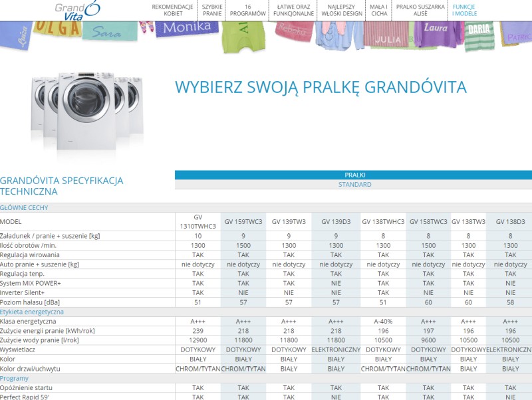
Task: Click the 'Kolor drzwi/uchwytu' row label
Action: pos(30,369)
